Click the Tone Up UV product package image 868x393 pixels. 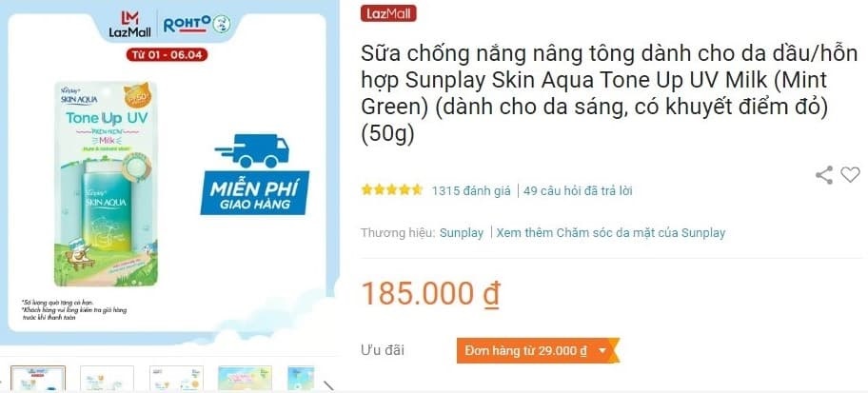coord(106,184)
